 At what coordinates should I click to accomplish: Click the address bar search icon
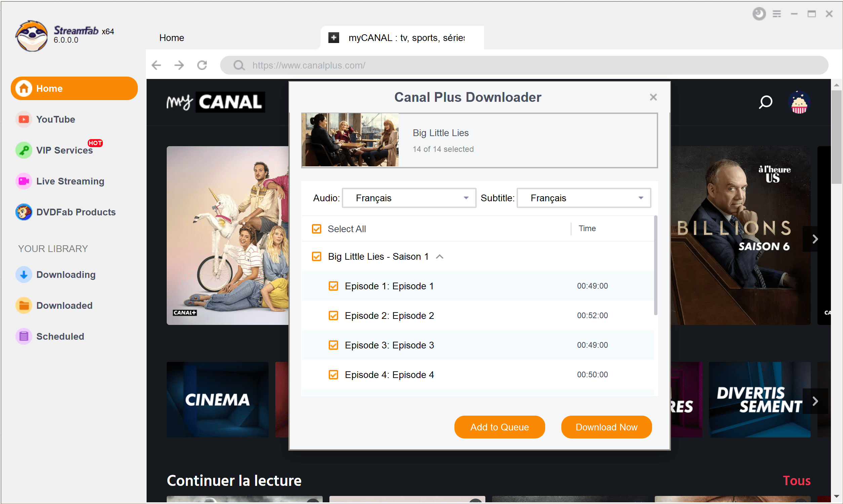239,65
